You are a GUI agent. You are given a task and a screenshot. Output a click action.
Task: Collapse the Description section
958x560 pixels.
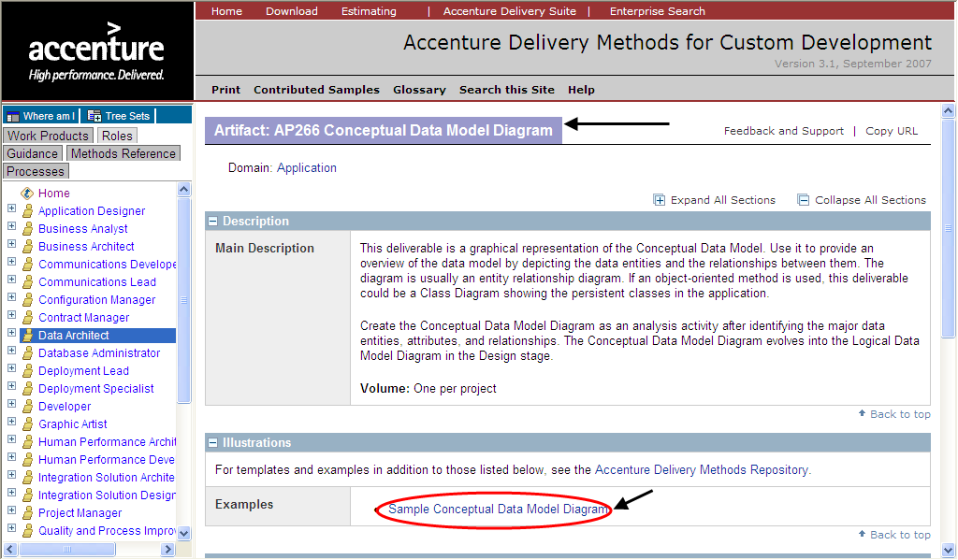212,221
